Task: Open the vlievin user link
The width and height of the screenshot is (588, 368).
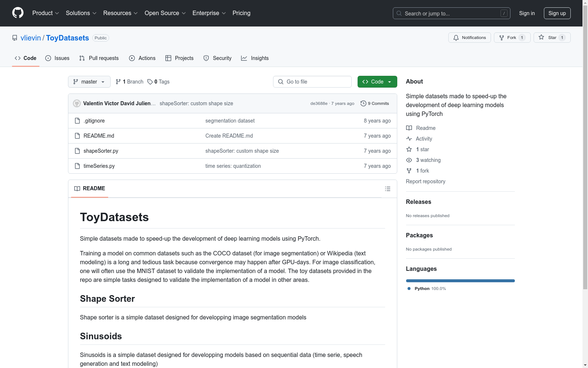Action: coord(31,38)
